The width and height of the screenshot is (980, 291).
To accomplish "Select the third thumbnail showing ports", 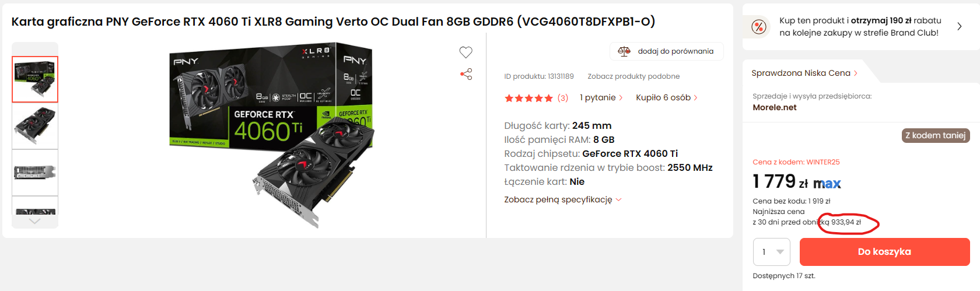I will (x=35, y=173).
